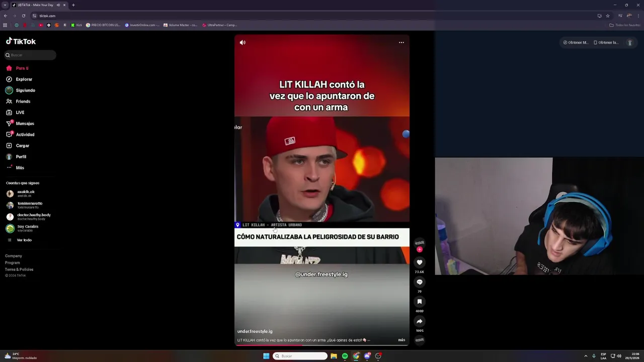The height and width of the screenshot is (362, 644).
Task: Open a new browser tab
Action: coord(73,5)
